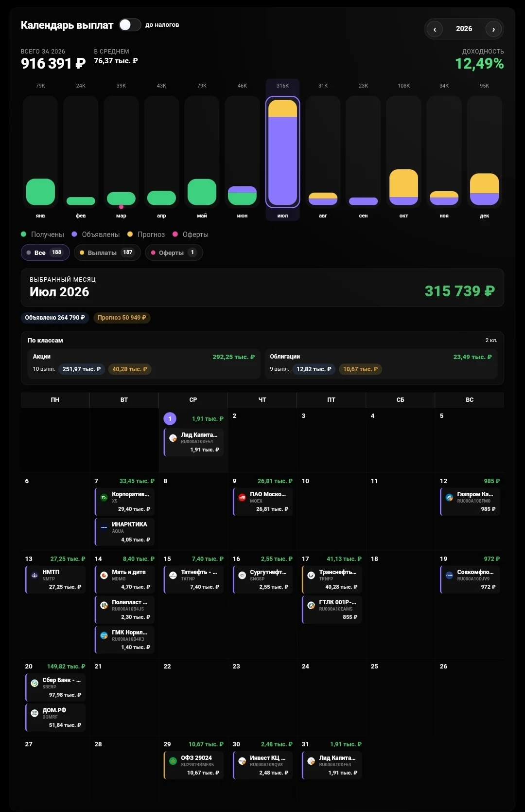The image size is (525, 812).
Task: Click the Газпром Ка bond logo icon
Action: click(x=449, y=498)
